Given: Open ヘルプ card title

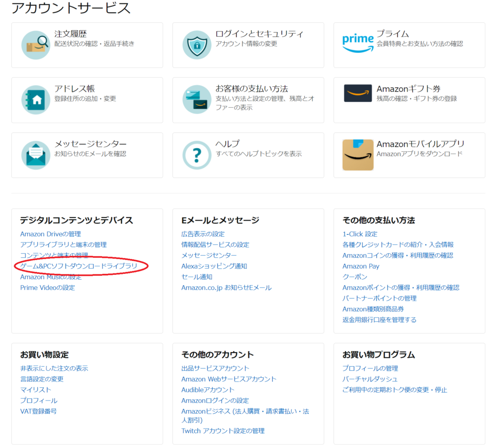Looking at the screenshot, I should pos(228,144).
